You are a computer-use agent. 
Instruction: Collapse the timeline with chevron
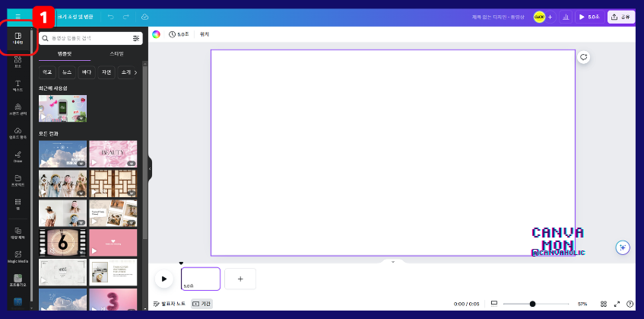(x=392, y=261)
